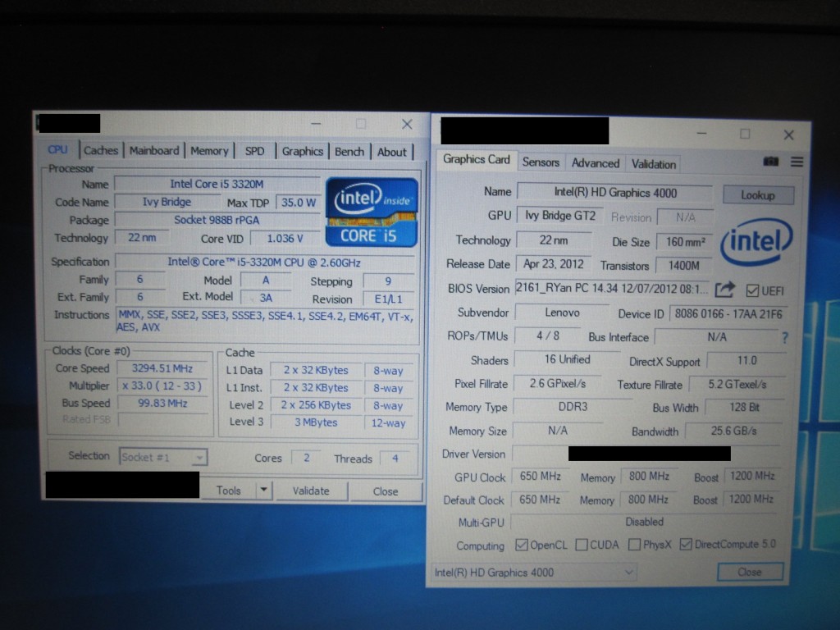Screen dimensions: 840x630
Task: Switch to the Bench tab
Action: [x=349, y=152]
